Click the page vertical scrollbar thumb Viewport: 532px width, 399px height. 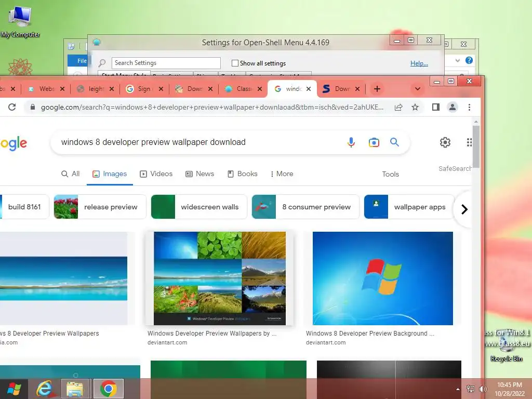(476, 147)
